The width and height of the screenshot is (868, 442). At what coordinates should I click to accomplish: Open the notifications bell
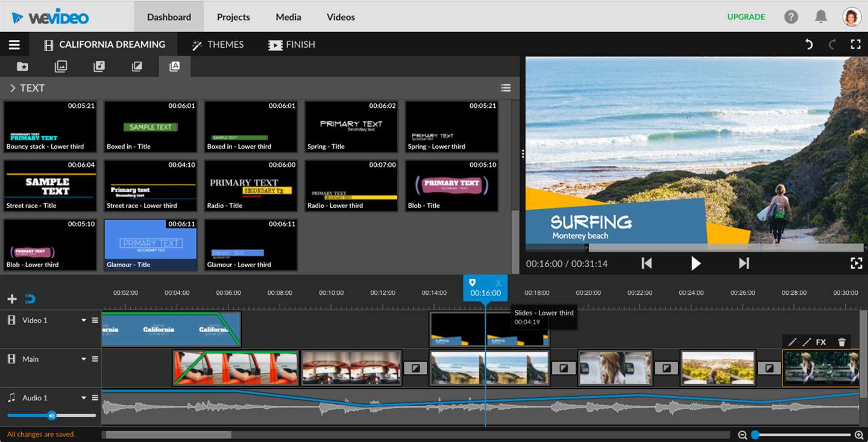(821, 16)
